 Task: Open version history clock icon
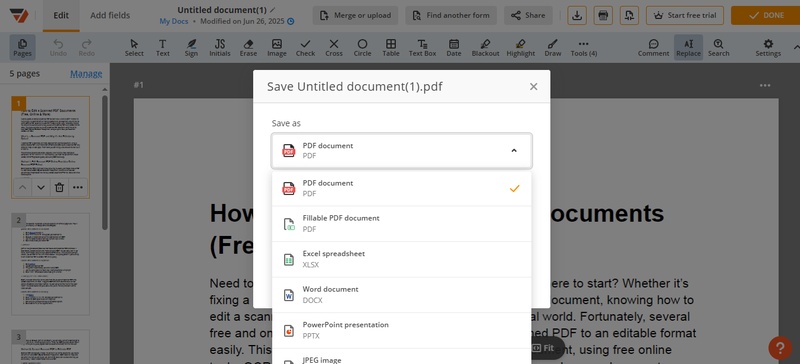pyautogui.click(x=291, y=21)
